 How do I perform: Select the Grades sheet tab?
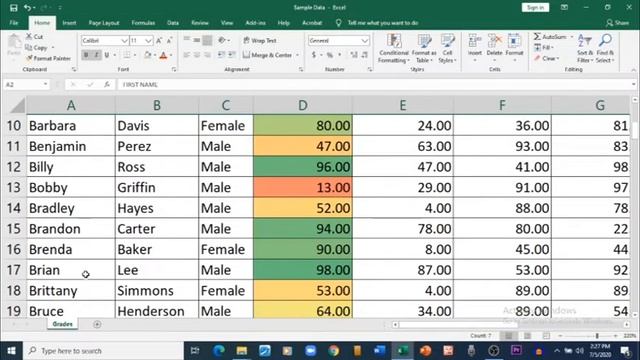pos(62,324)
